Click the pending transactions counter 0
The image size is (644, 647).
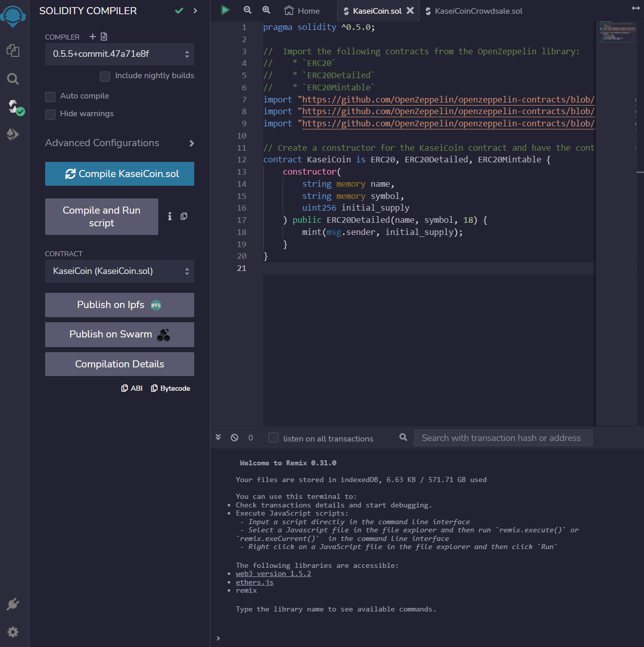251,437
